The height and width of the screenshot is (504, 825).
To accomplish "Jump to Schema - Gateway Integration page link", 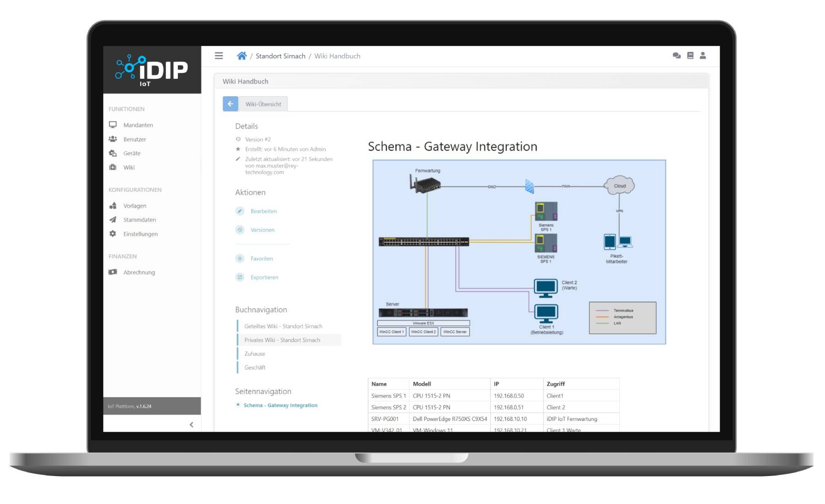I will coord(280,405).
